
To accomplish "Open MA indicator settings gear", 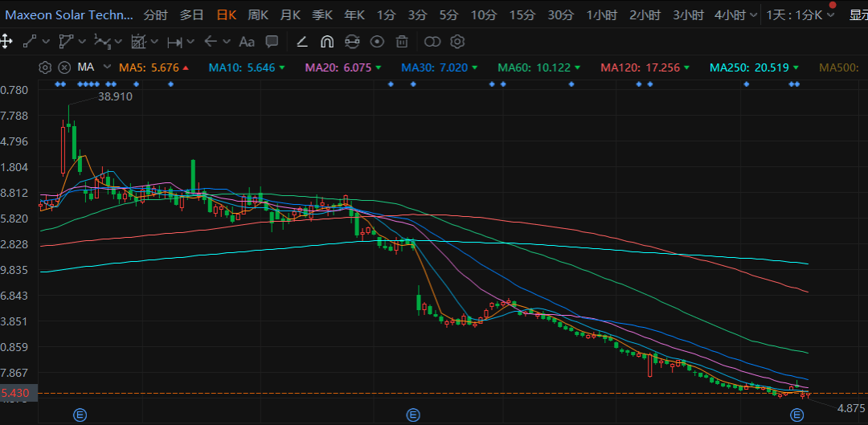I will [45, 67].
